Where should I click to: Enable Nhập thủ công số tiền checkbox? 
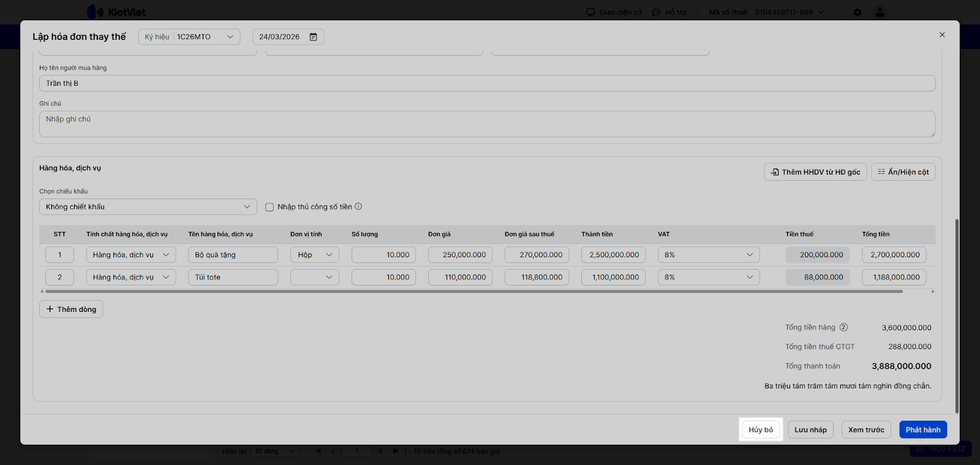coord(269,207)
